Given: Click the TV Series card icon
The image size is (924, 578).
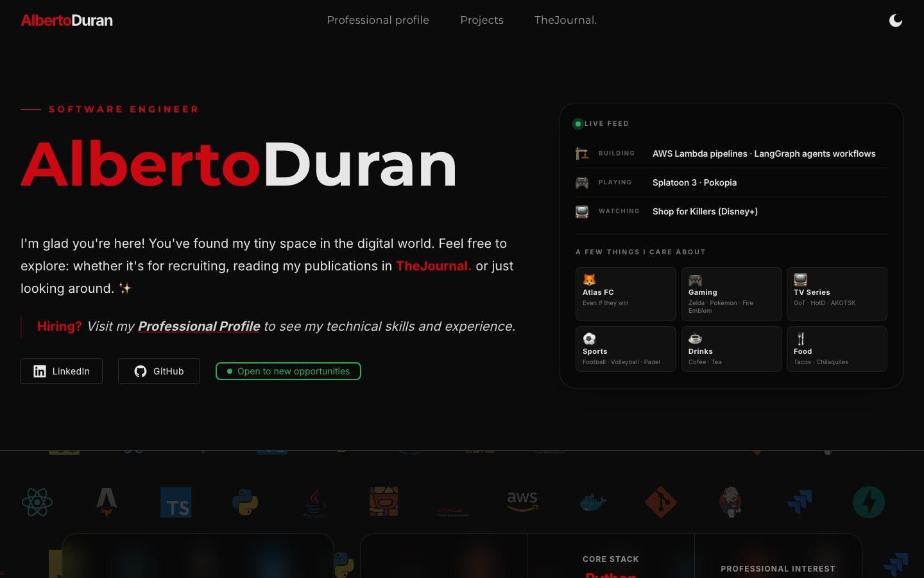Looking at the screenshot, I should point(800,279).
